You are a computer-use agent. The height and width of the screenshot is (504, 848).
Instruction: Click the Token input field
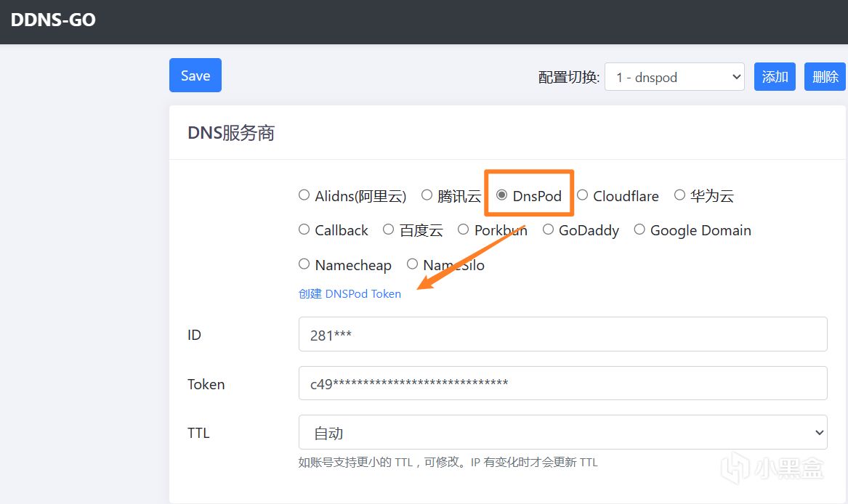pos(563,383)
